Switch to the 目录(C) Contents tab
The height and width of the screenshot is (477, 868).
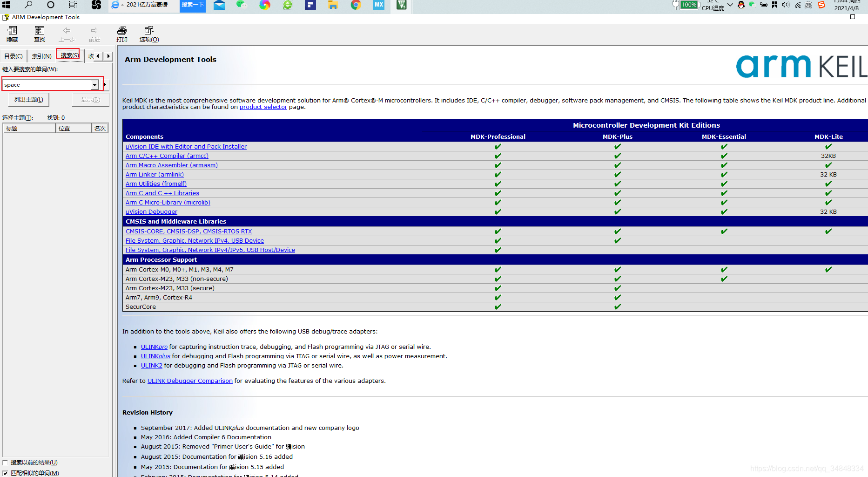click(13, 56)
